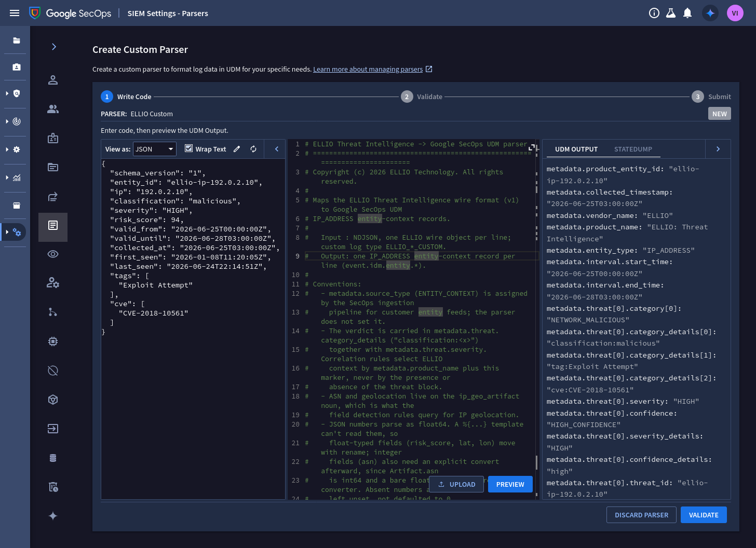Expand the code editor to fullscreen
Viewport: 756px width, 548px height.
(x=532, y=147)
